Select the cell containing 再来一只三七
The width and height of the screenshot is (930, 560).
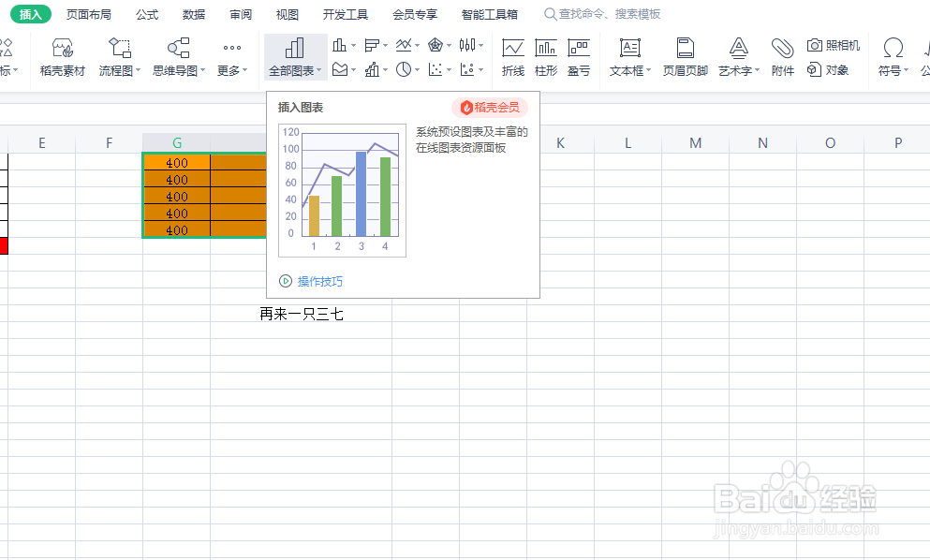pos(302,314)
